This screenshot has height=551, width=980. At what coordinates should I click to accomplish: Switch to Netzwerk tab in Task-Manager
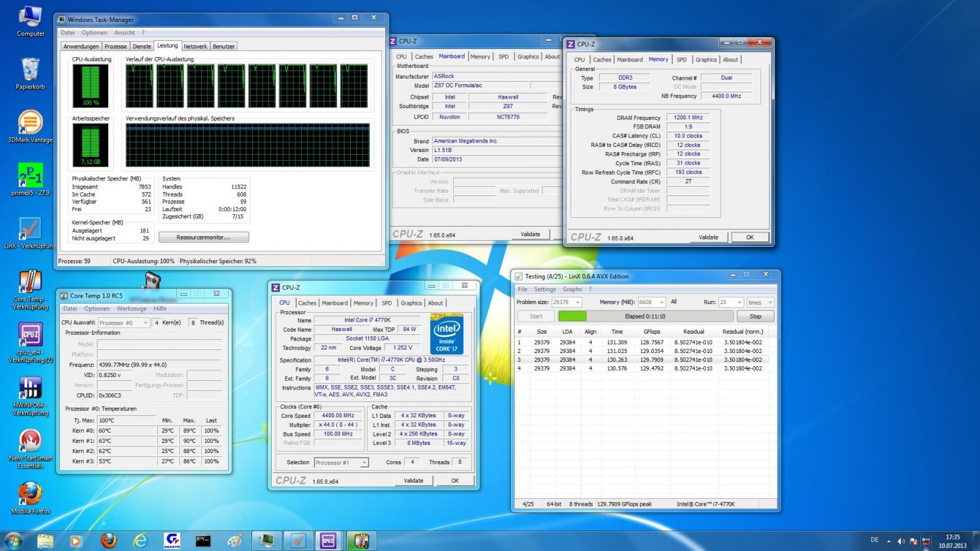tap(195, 46)
